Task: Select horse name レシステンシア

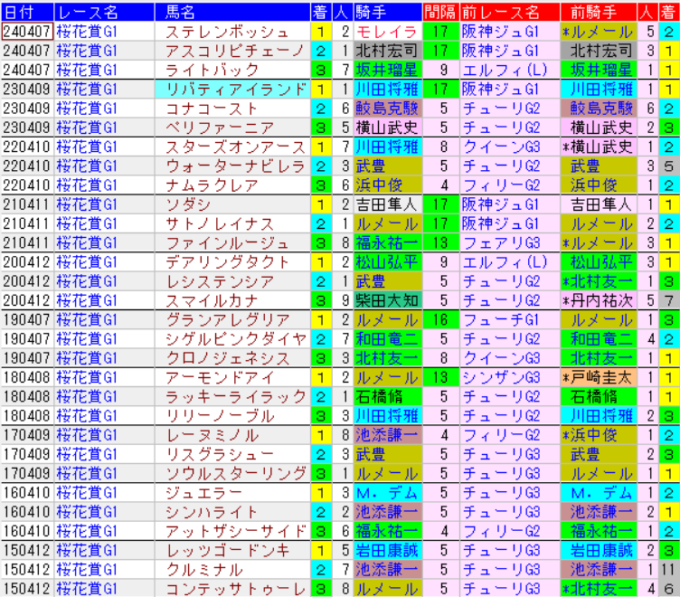Action: click(x=220, y=281)
